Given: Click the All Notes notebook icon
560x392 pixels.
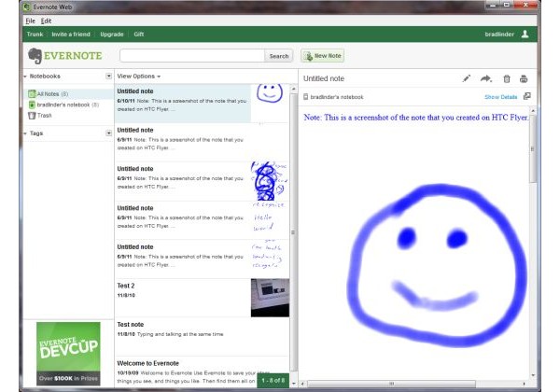Looking at the screenshot, I should point(32,94).
